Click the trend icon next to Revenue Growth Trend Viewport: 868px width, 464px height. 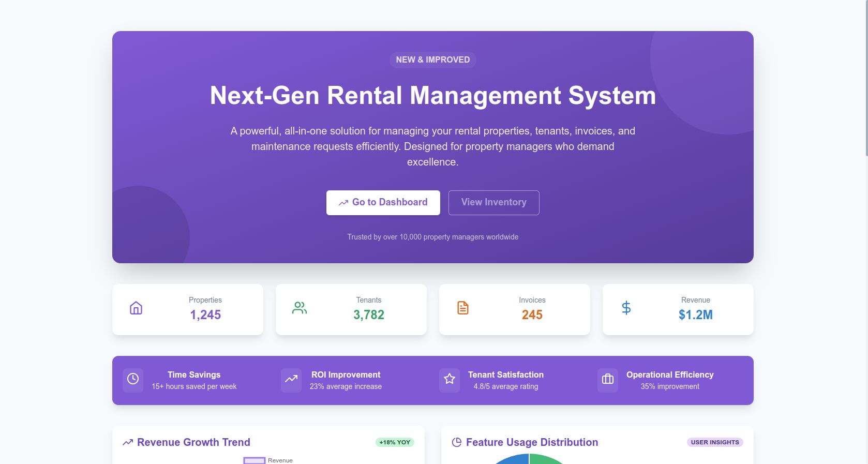click(128, 442)
